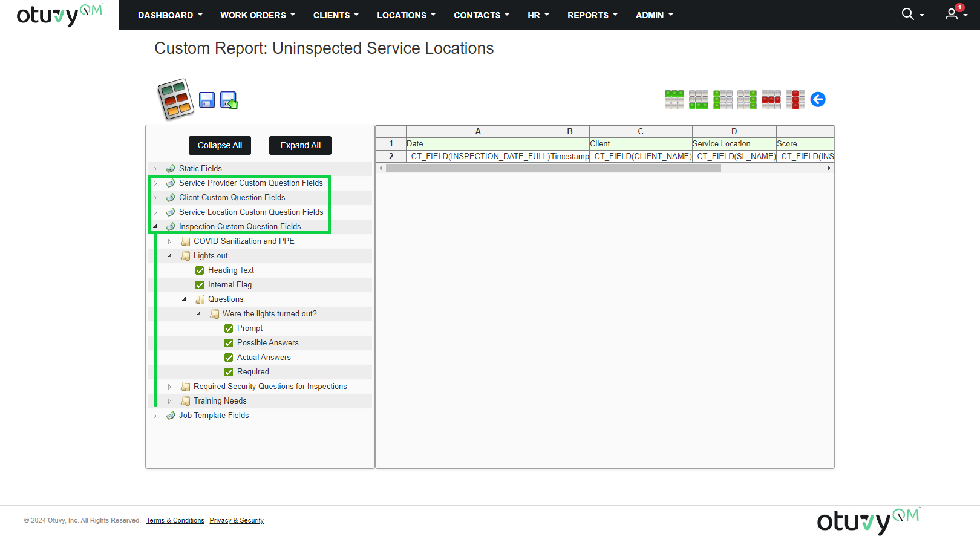
Task: Expand the Client Custom Question Fields node
Action: [x=155, y=198]
